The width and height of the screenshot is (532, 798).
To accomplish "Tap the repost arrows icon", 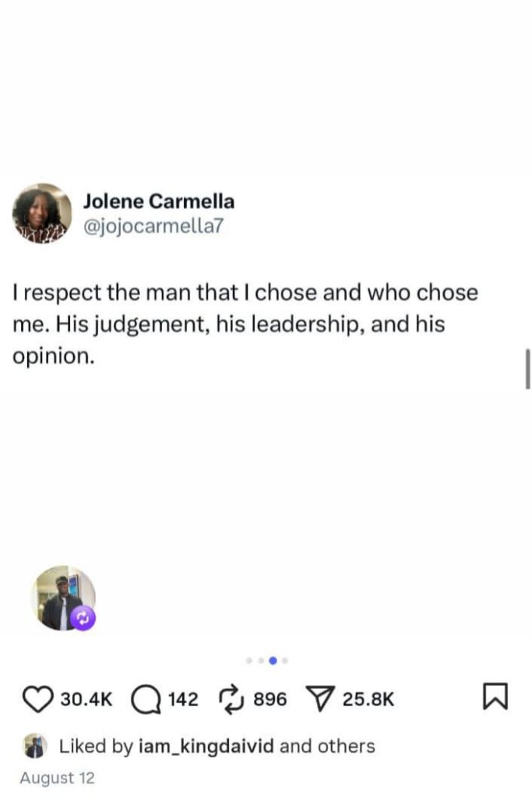I will [x=231, y=699].
